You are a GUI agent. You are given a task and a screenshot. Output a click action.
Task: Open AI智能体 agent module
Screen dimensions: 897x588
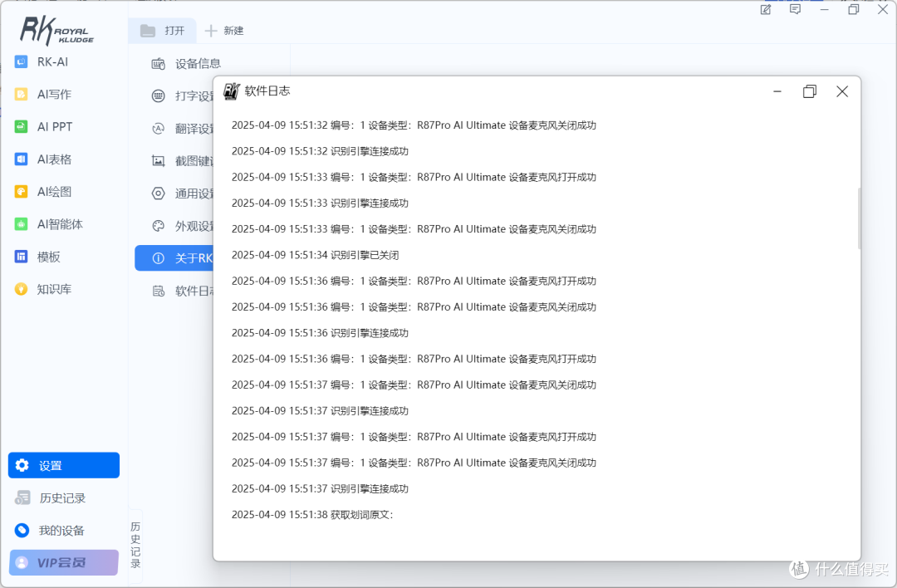tap(49, 224)
